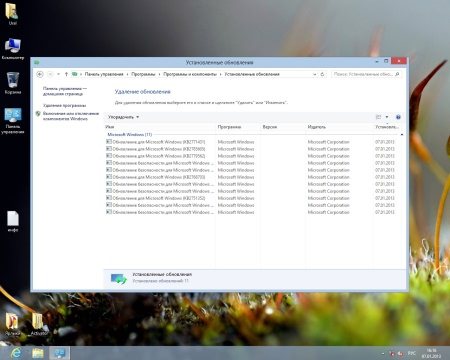Open Включение или отключение компонентов Windows link

71,116
